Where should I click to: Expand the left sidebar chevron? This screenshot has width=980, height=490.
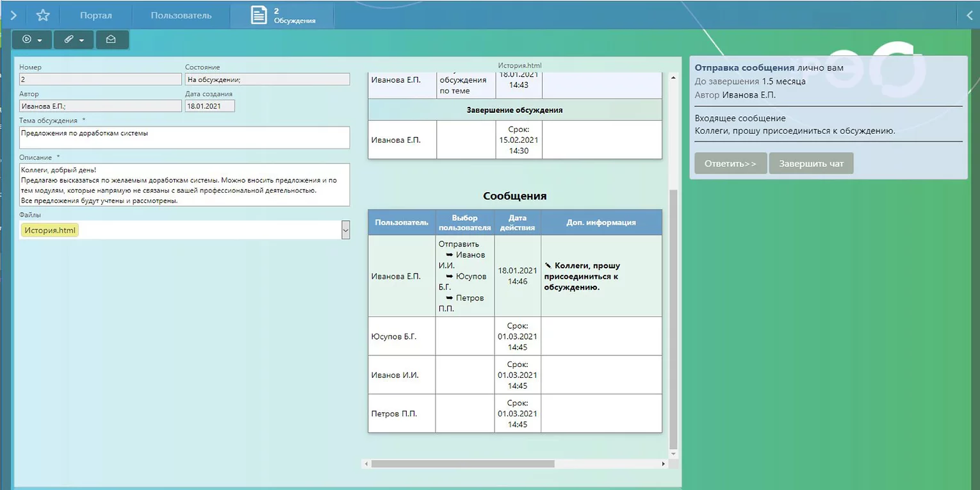tap(13, 15)
